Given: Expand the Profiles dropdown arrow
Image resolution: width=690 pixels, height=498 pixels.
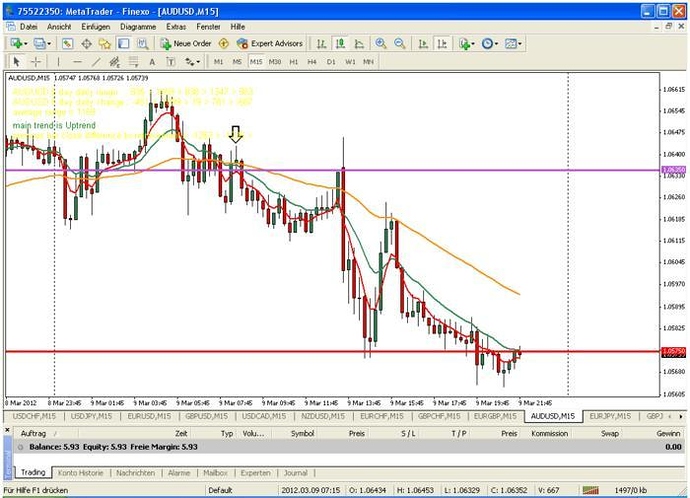Looking at the screenshot, I should point(49,44).
